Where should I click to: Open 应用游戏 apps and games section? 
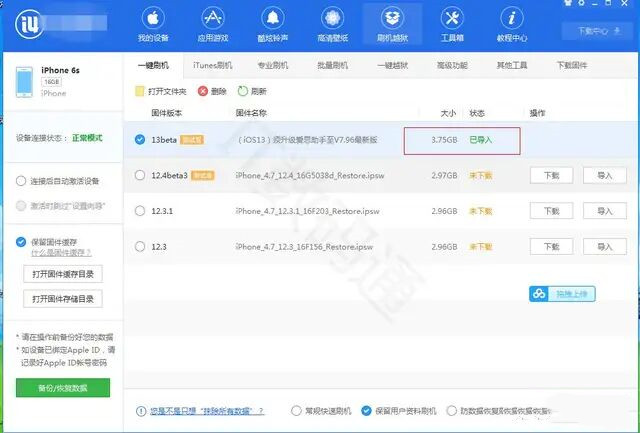coord(213,24)
